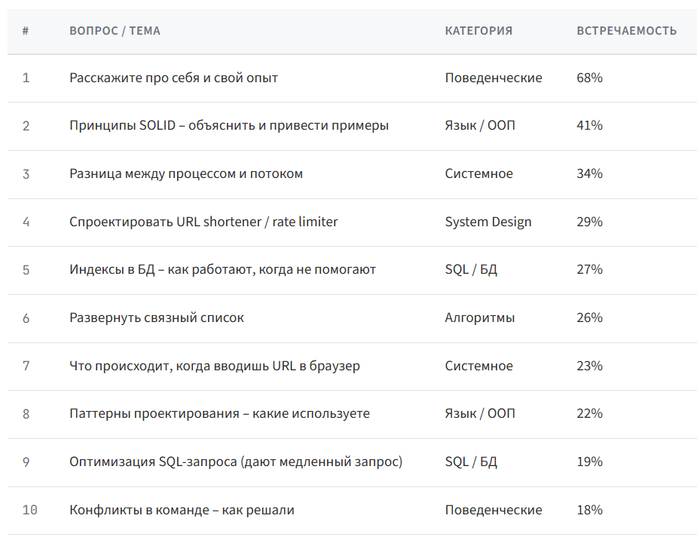Select the "Индексы в БД" question
This screenshot has width=700, height=540.
pos(222,270)
